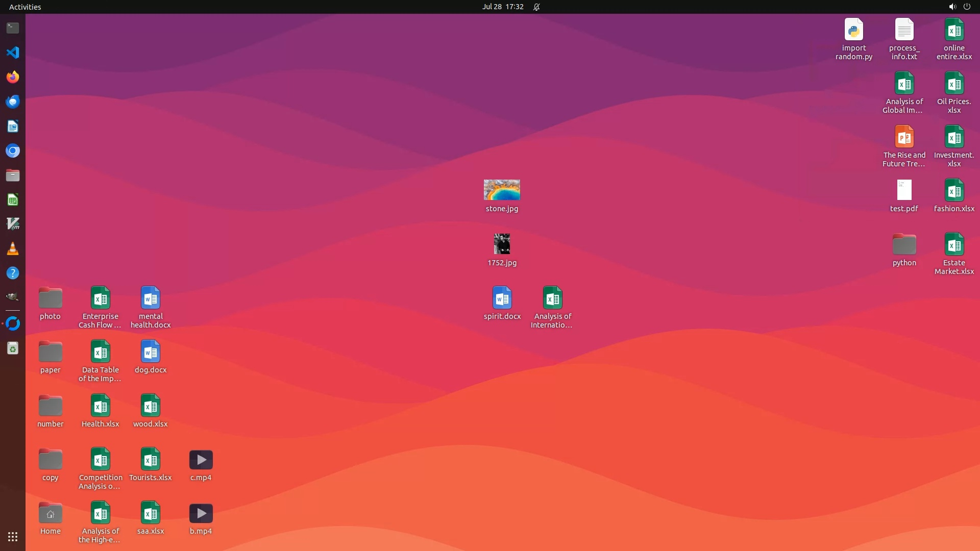
Task: Launch VLC media player icon
Action: (x=13, y=248)
